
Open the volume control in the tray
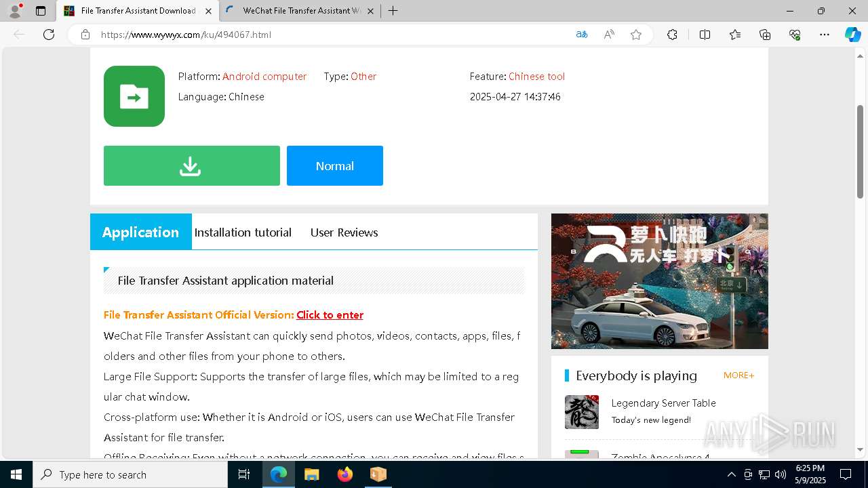(x=781, y=474)
